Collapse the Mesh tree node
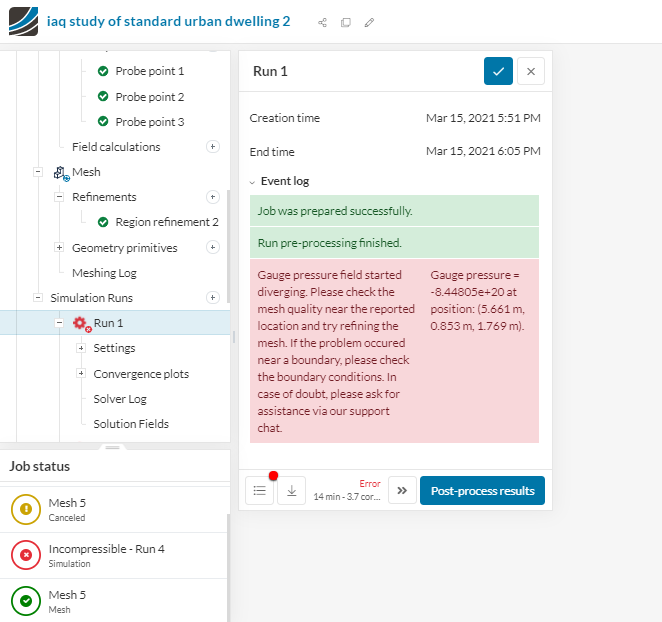This screenshot has width=662, height=622. click(37, 172)
